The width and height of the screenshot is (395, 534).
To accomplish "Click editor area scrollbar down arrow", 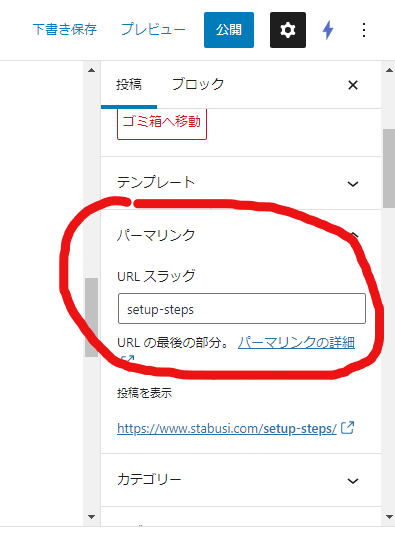I will tap(91, 517).
